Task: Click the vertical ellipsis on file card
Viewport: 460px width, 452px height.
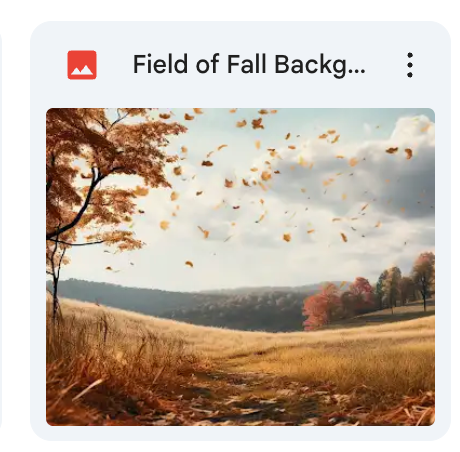Action: [x=410, y=65]
